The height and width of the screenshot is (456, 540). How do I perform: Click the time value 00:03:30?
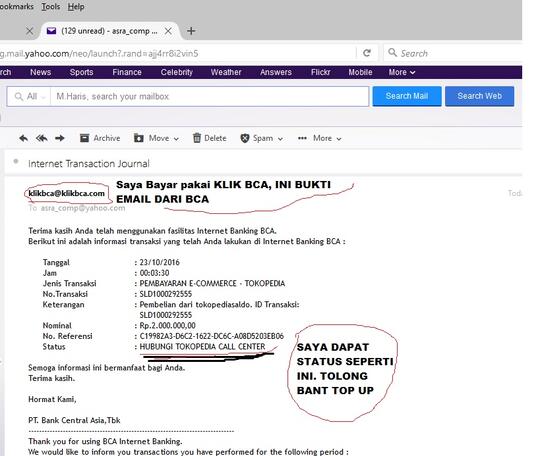154,273
